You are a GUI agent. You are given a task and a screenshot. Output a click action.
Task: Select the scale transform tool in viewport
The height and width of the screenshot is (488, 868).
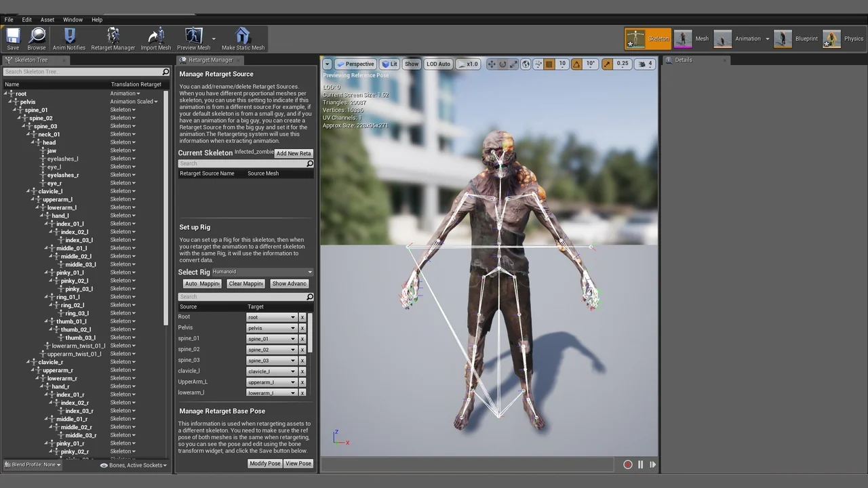[513, 64]
